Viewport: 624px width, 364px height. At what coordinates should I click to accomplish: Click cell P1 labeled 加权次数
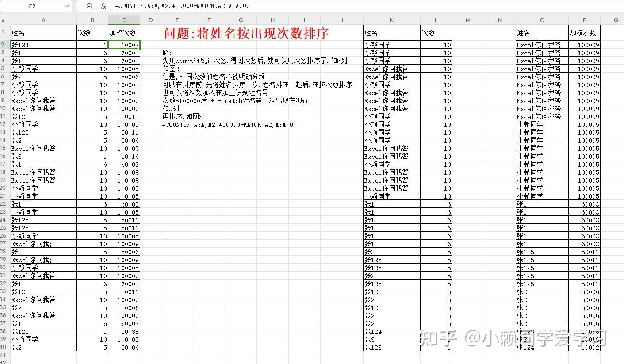point(584,33)
